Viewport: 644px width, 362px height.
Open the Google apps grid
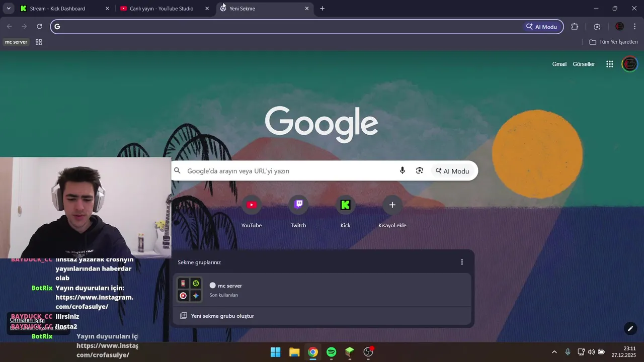pyautogui.click(x=610, y=64)
